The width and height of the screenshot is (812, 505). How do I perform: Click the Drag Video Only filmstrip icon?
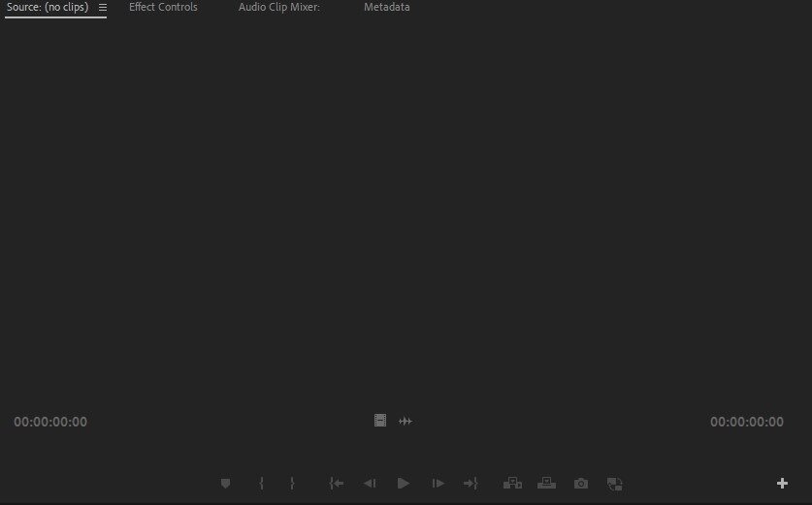(x=380, y=421)
